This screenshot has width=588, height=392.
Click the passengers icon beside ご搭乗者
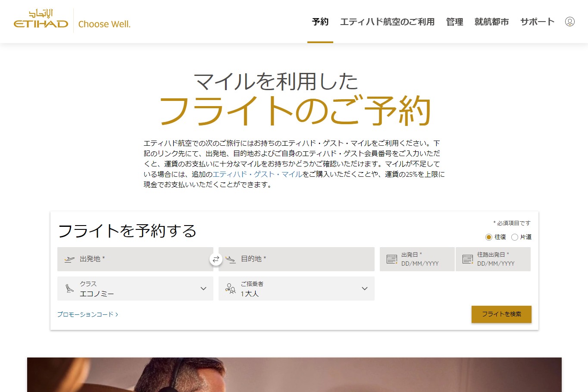[231, 289]
